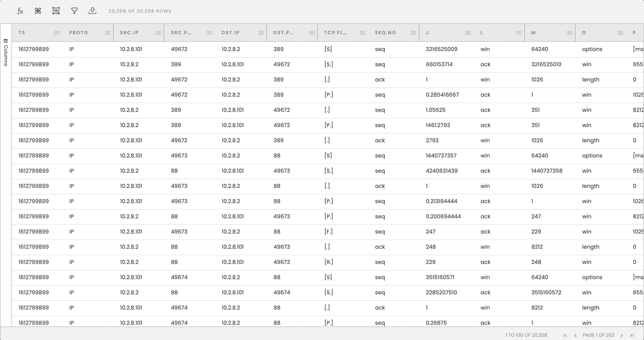644x340 pixels.
Task: Open the TCP.FL… column menu icon
Action: click(x=362, y=33)
